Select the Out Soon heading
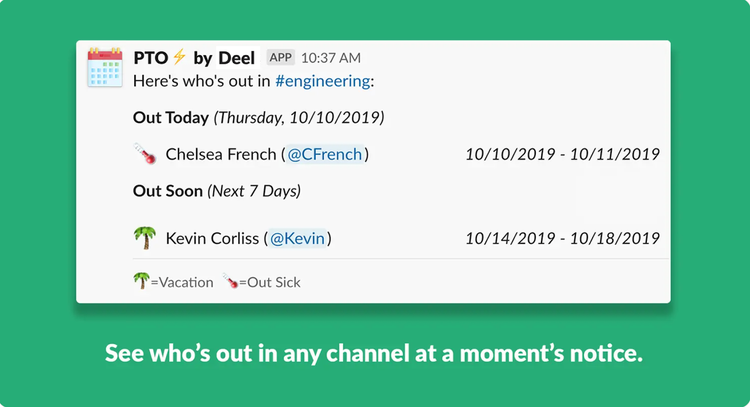 point(168,191)
